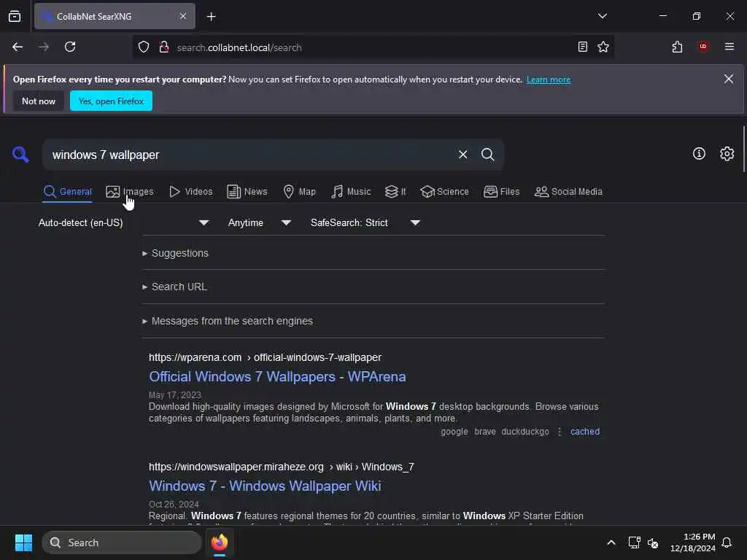
Task: Open Firefox application menu
Action: tap(729, 47)
